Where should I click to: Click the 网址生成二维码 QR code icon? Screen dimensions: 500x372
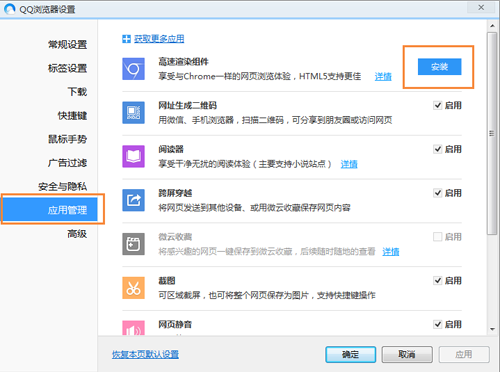133,113
